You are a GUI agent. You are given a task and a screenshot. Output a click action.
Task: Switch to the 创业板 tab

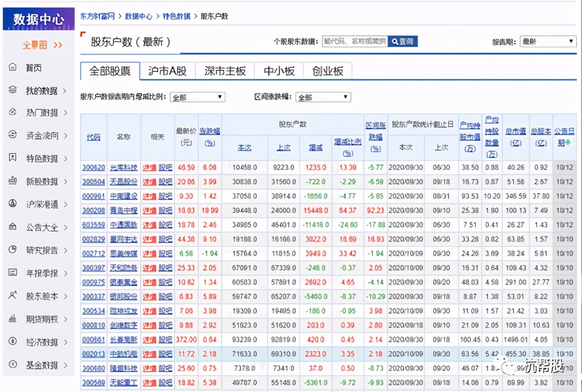click(327, 70)
